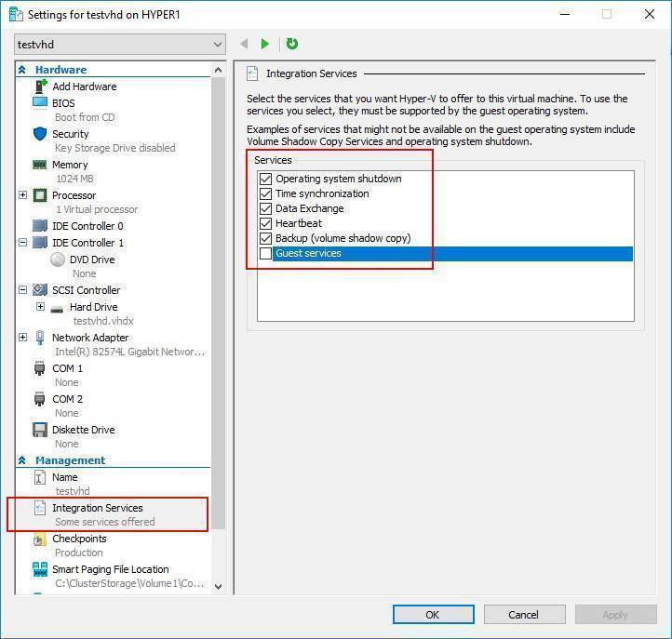
Task: Close the Settings for testvhd window
Action: (650, 14)
